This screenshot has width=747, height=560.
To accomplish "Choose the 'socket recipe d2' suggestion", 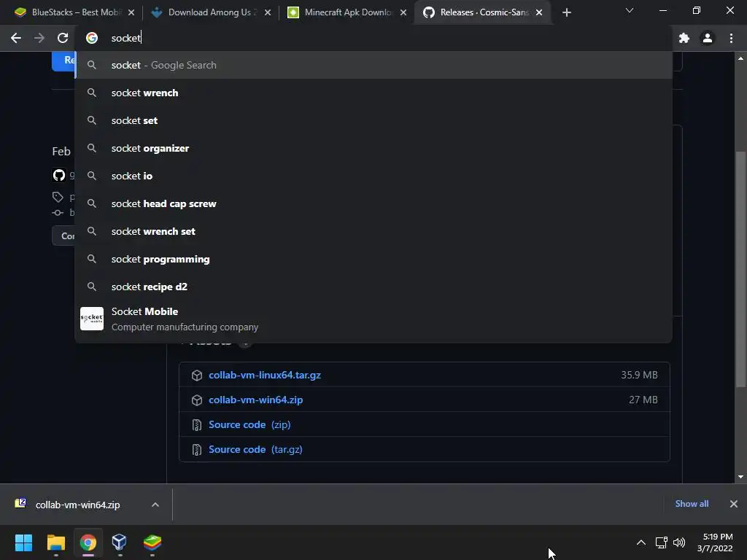I will [x=373, y=287].
